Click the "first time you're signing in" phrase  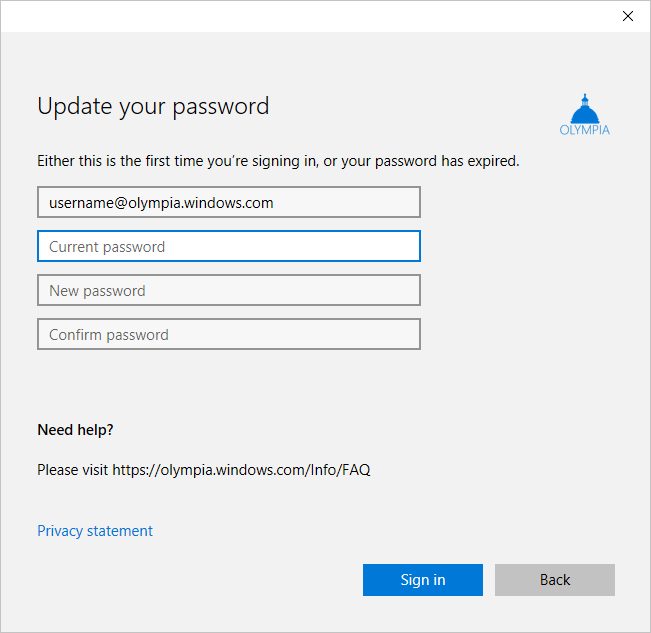[222, 160]
